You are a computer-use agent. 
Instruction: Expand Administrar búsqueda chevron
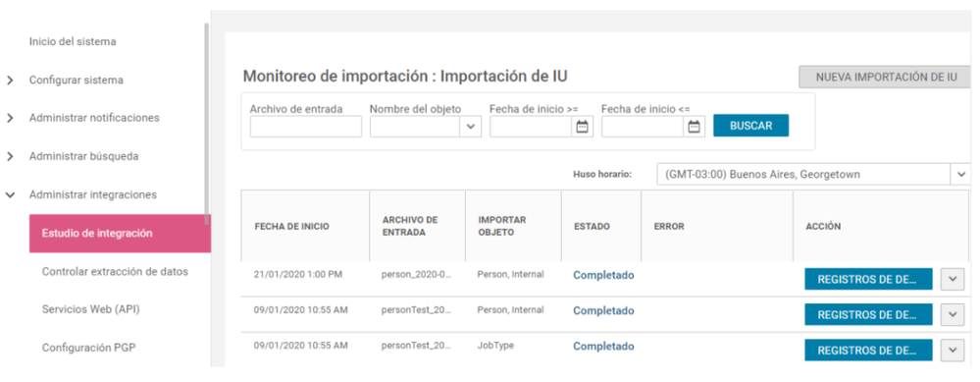pos(10,156)
